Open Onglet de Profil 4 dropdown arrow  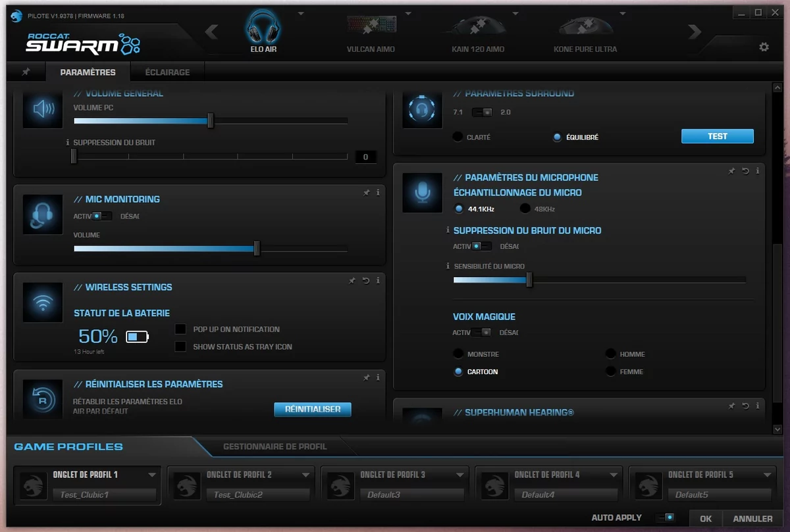click(613, 475)
